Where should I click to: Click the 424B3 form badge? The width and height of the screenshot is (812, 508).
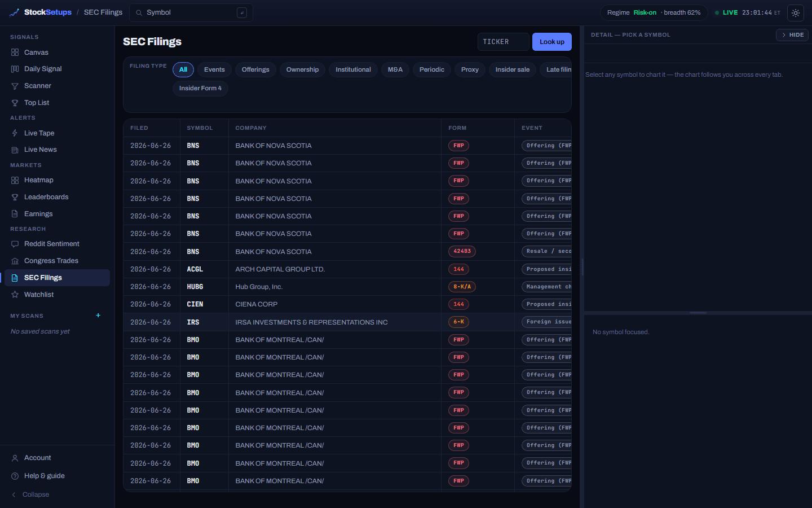tap(462, 251)
